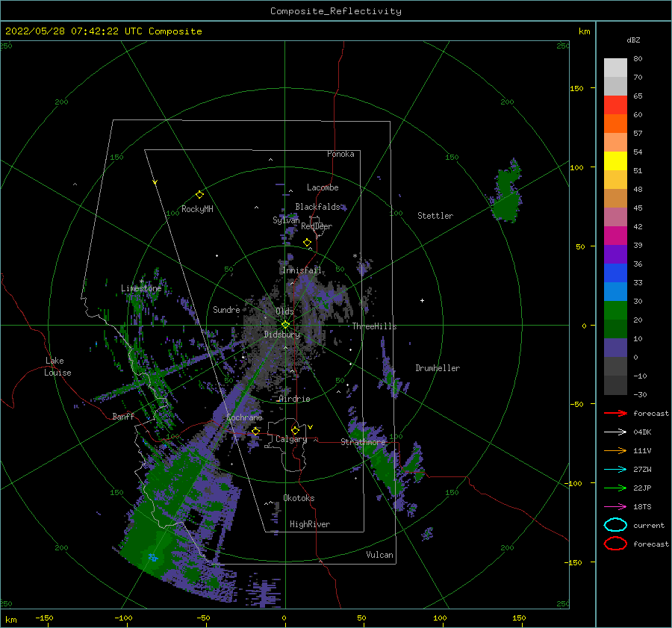Select the cyan 27ZW arrow in legend
The width and height of the screenshot is (672, 628).
tap(615, 470)
